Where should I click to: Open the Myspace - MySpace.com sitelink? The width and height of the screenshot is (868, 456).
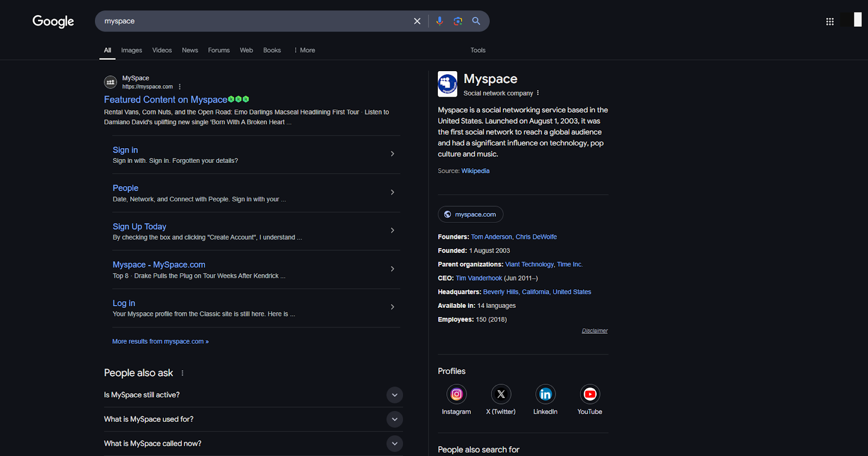coord(159,264)
